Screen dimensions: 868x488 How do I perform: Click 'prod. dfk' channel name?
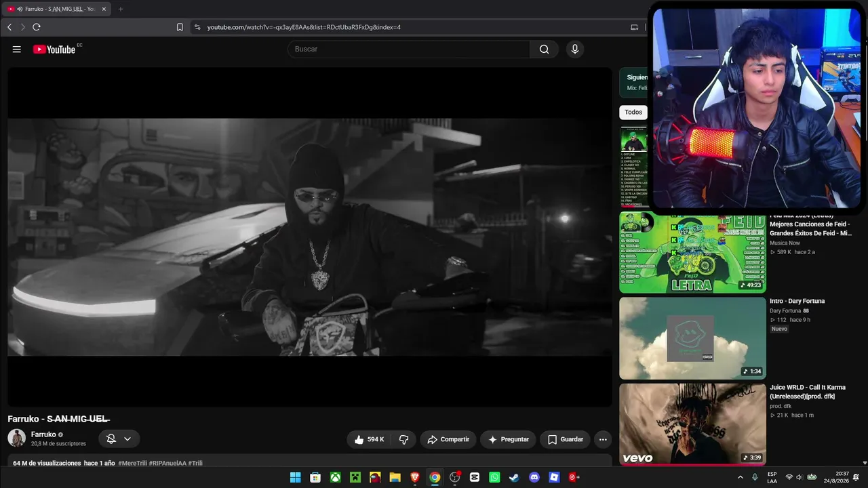tap(781, 406)
